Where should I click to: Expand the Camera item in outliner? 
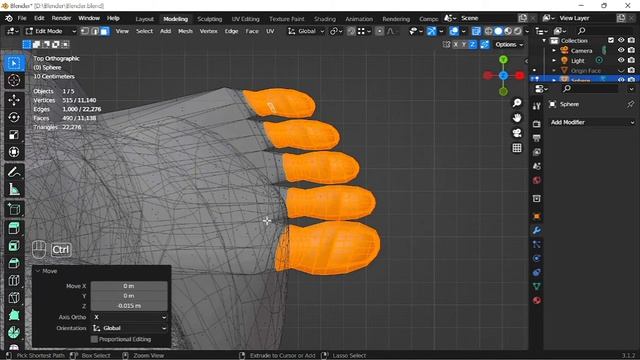click(x=554, y=51)
